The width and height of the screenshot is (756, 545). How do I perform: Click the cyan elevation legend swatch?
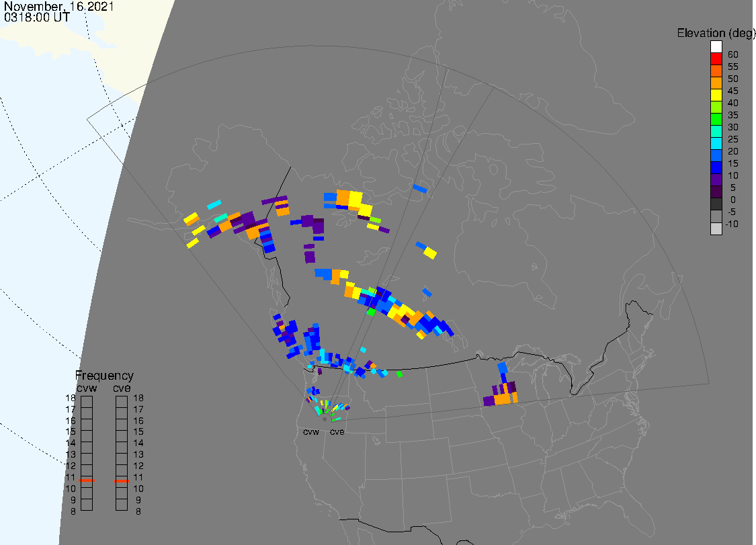(716, 143)
